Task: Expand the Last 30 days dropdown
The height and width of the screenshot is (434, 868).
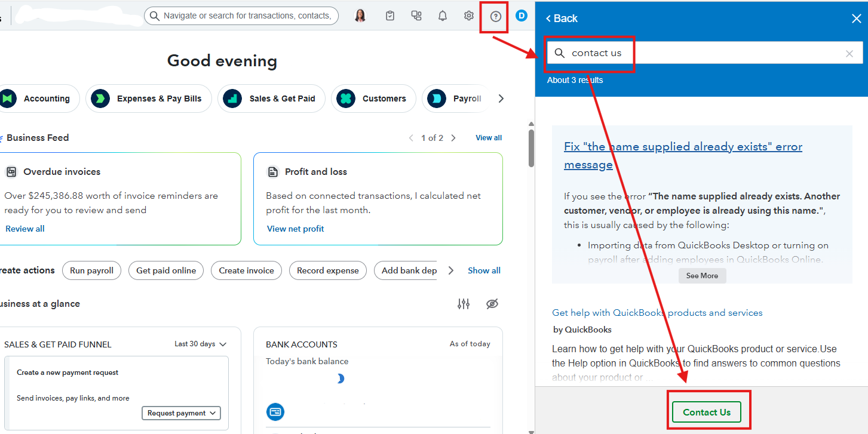Action: (201, 344)
